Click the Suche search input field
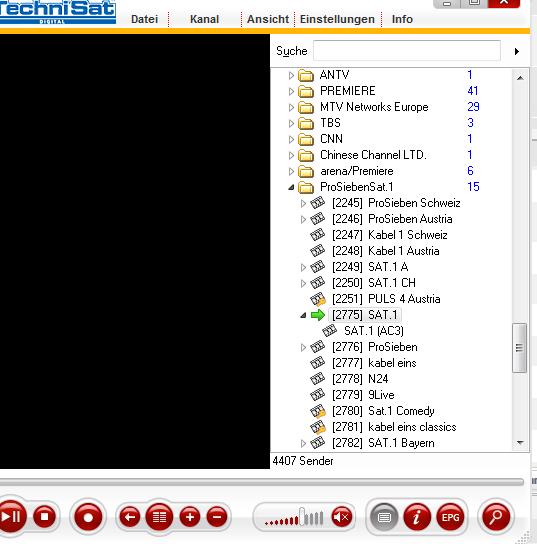The image size is (537, 544). pyautogui.click(x=407, y=51)
